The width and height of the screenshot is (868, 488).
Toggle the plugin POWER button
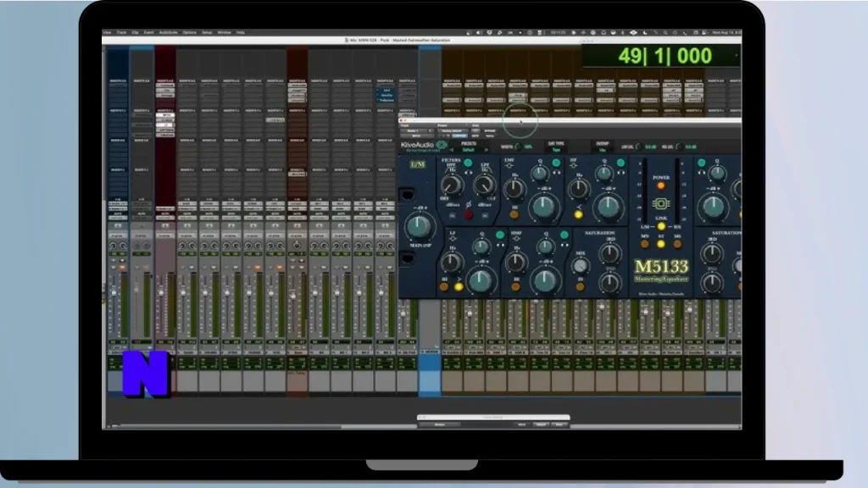661,186
